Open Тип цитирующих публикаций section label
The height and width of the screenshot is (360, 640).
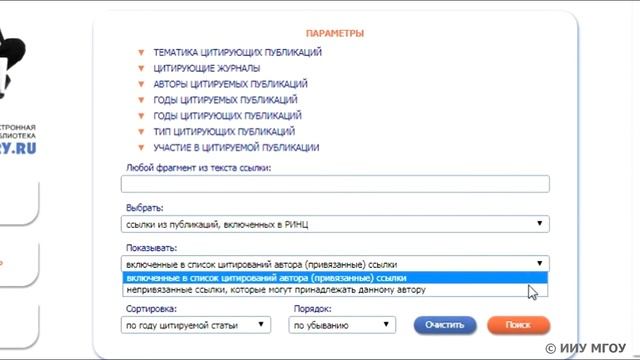click(x=224, y=132)
